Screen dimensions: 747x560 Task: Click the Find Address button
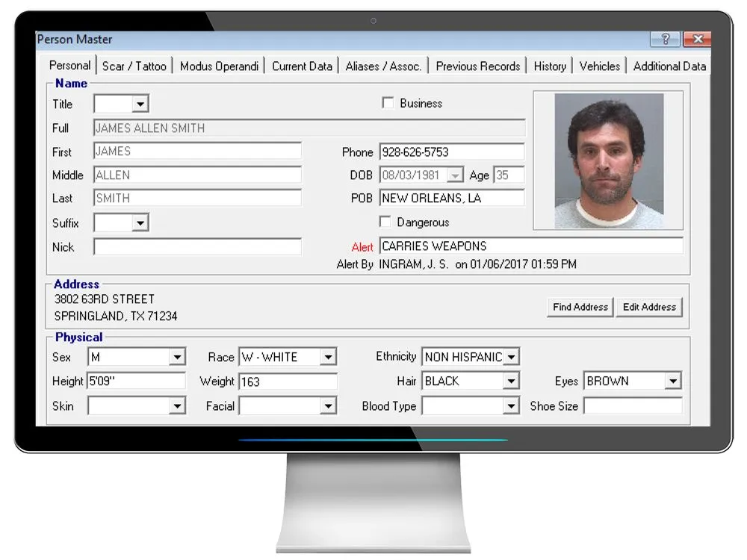tap(580, 307)
